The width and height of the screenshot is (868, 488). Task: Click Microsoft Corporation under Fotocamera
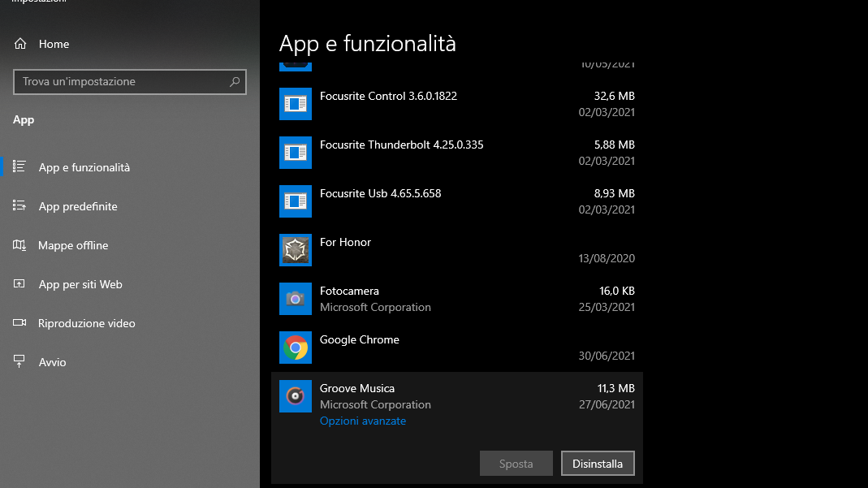(375, 307)
